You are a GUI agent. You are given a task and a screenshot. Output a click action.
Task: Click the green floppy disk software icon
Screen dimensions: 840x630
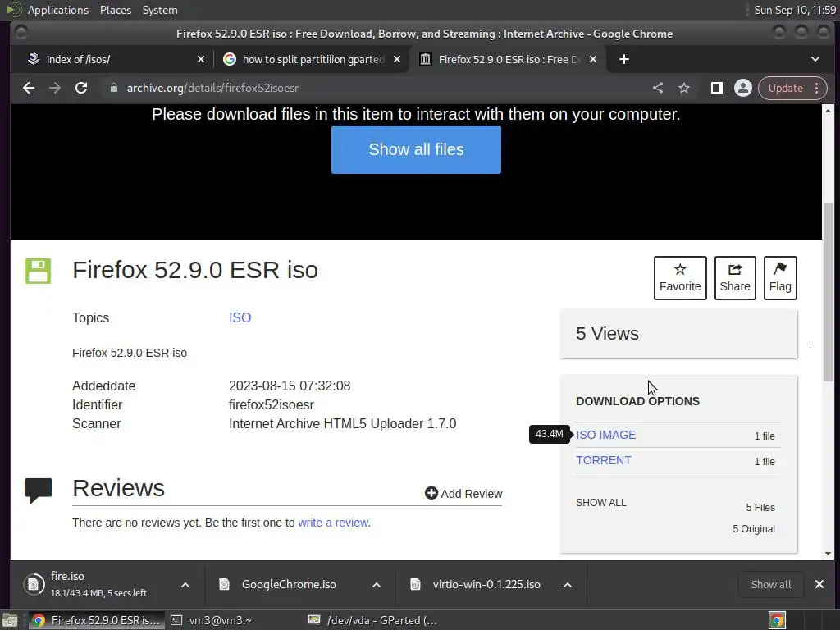point(38,271)
